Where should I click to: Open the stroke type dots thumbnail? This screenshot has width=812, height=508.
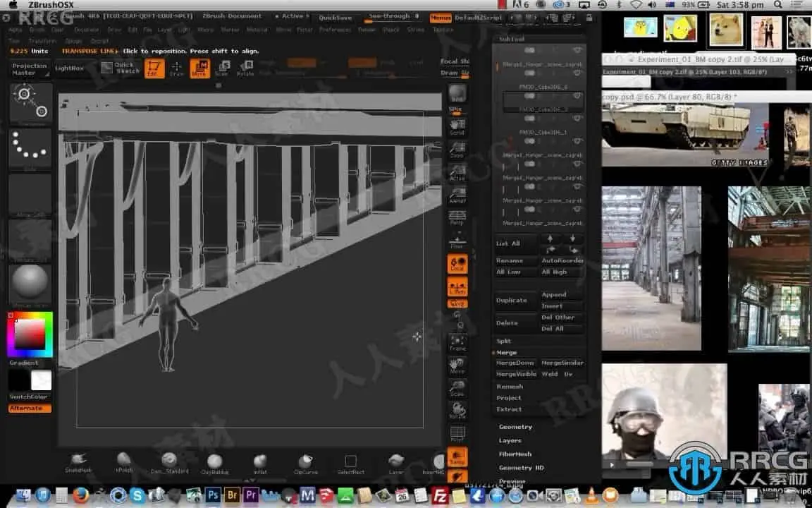tap(30, 148)
